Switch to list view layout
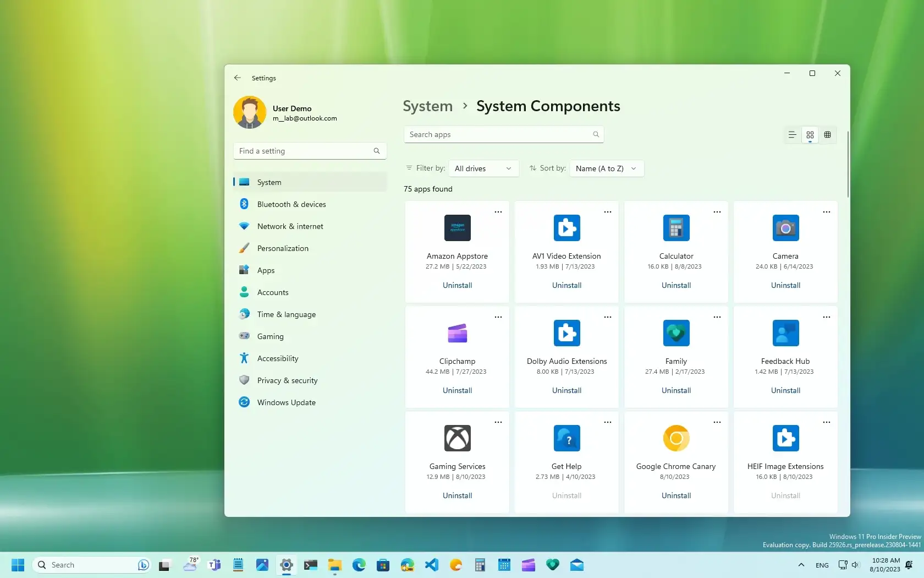Image resolution: width=924 pixels, height=578 pixels. pyautogui.click(x=791, y=135)
